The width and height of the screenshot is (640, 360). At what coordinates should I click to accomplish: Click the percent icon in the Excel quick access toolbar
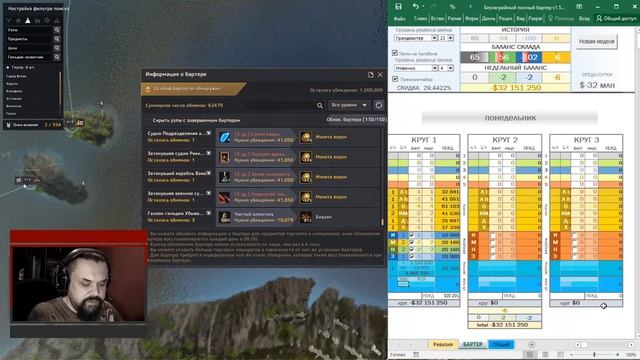coord(452,7)
